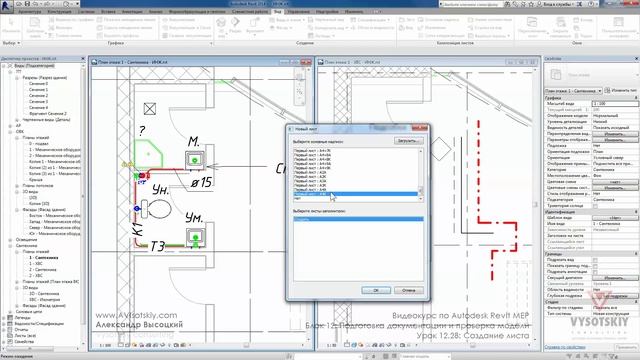This screenshot has width=640, height=360.
Task: Click navigation wheel icon in left plan view
Action: coord(300,78)
